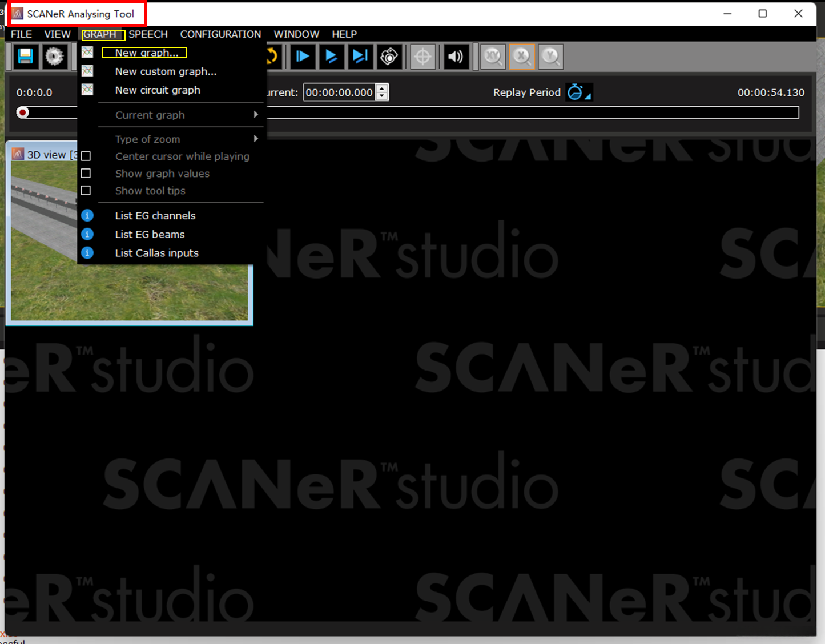The width and height of the screenshot is (825, 644).
Task: Click the Current time input field
Action: tap(340, 92)
